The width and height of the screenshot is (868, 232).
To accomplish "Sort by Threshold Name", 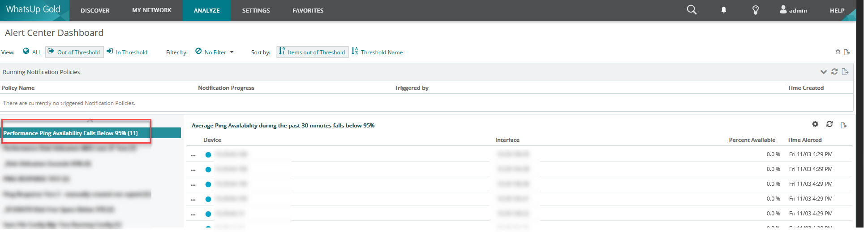I will pos(377,52).
